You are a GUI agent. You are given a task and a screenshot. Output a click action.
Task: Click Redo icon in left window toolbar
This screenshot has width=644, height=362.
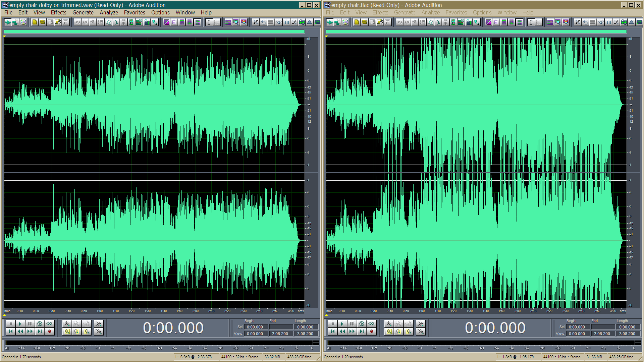[x=85, y=22]
